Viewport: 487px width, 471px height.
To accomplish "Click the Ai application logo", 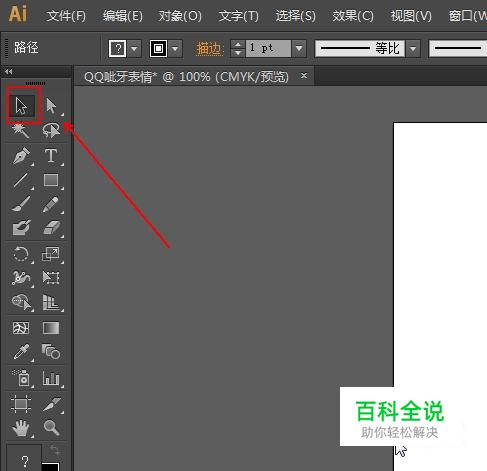I will click(x=18, y=14).
